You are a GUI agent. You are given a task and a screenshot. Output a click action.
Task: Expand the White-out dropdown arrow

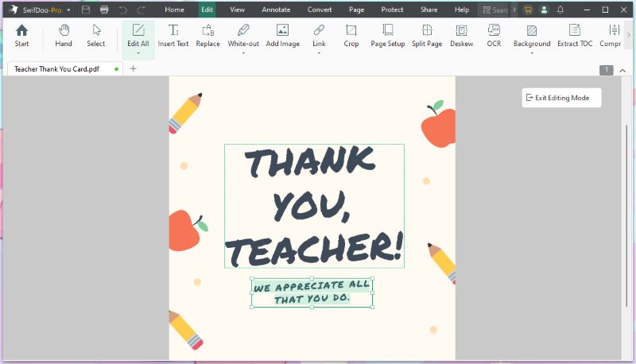pos(243,53)
